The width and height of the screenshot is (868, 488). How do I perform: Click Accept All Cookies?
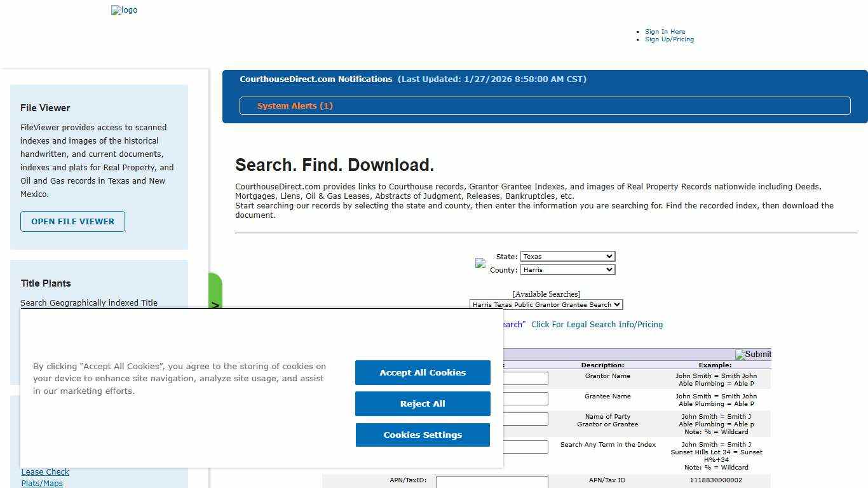coord(423,372)
